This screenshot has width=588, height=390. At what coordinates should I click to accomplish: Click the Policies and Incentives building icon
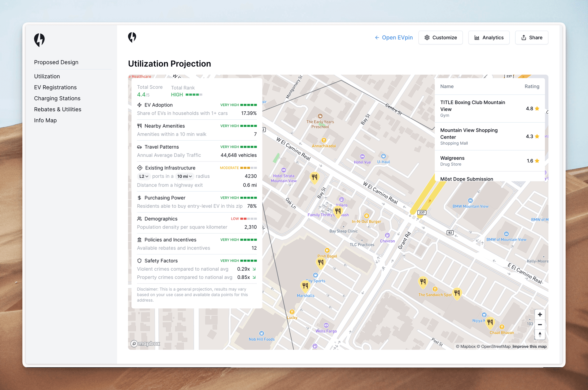click(x=139, y=240)
